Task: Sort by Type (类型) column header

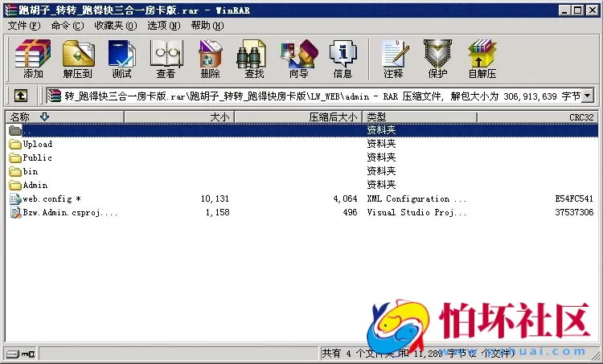Action: click(x=420, y=117)
